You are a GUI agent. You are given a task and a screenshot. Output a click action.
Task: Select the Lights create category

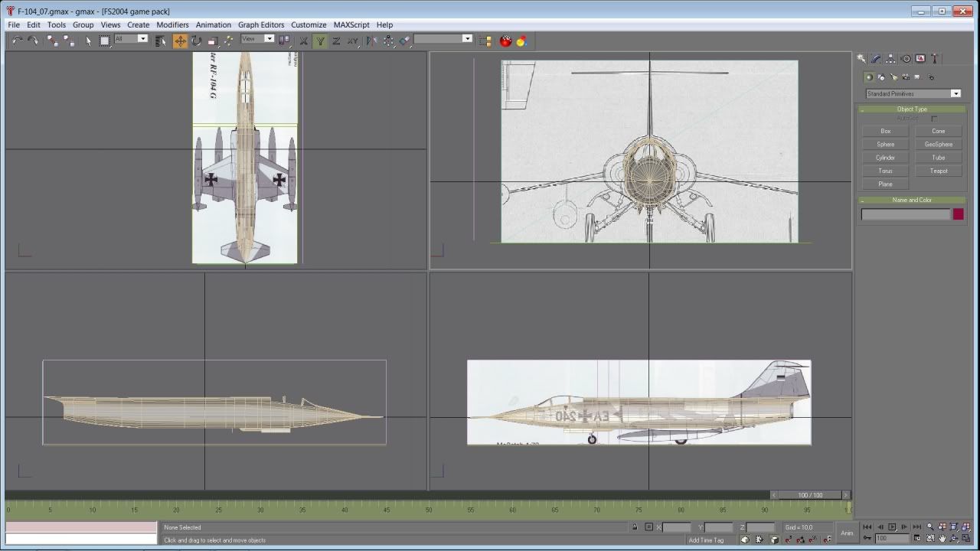[x=893, y=77]
